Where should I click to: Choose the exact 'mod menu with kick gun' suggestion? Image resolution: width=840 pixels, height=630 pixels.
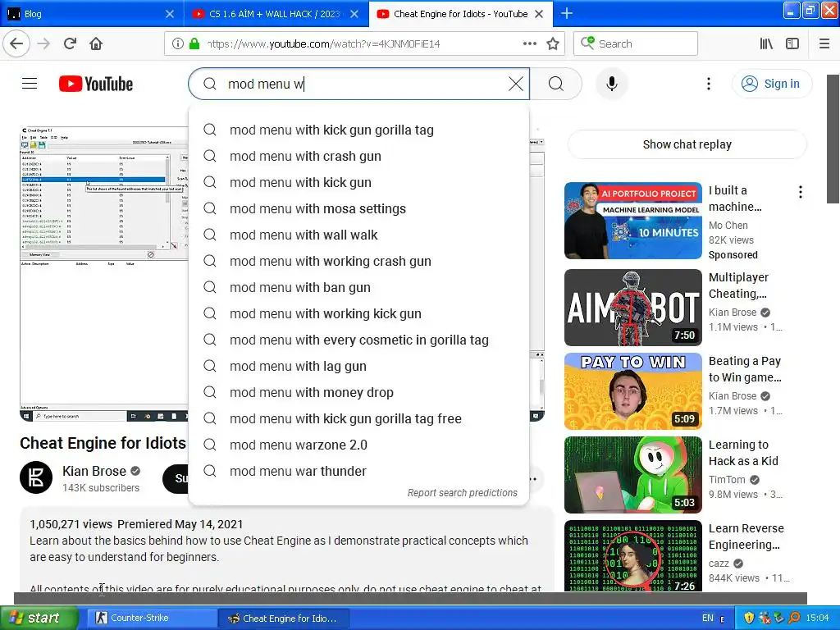pyautogui.click(x=359, y=182)
